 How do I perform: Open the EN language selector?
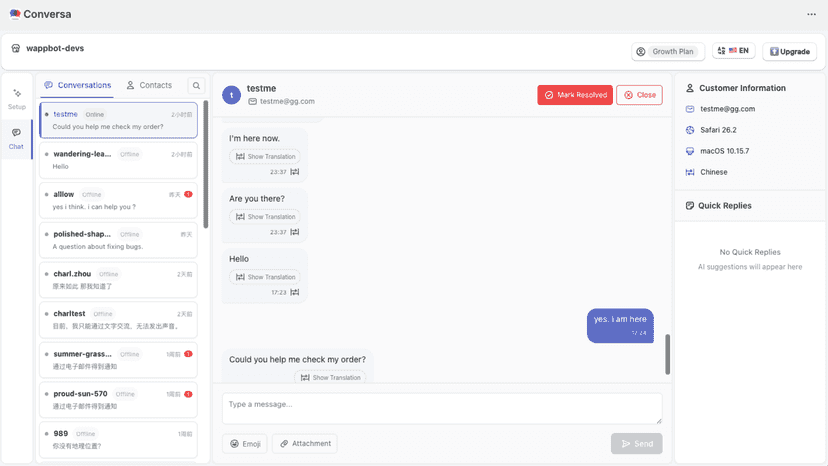click(x=733, y=51)
